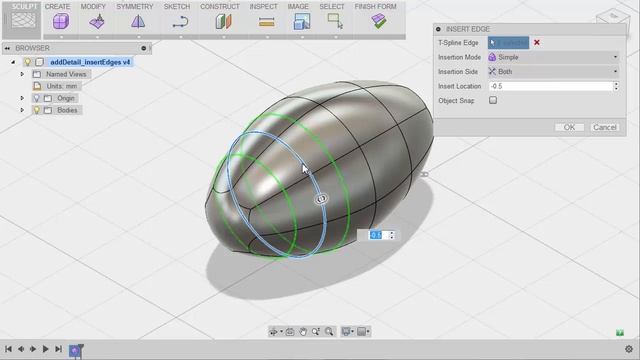Toggle the Object Snap checkbox
This screenshot has height=360, width=640.
[493, 100]
